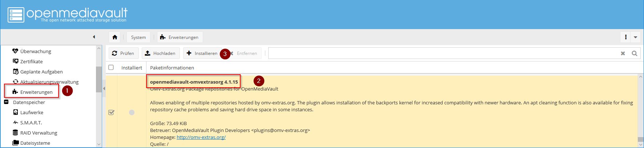Click the home icon in breadcrumb bar

click(115, 37)
